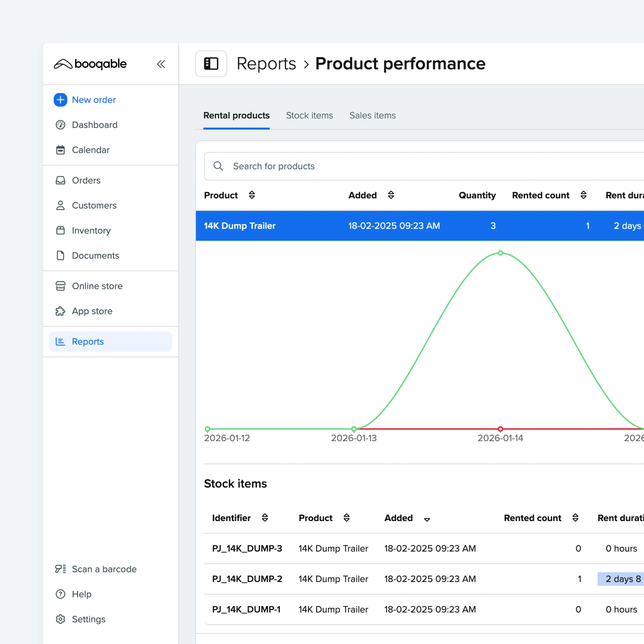Sort by Rented count in top table
The image size is (644, 644).
[x=583, y=195]
